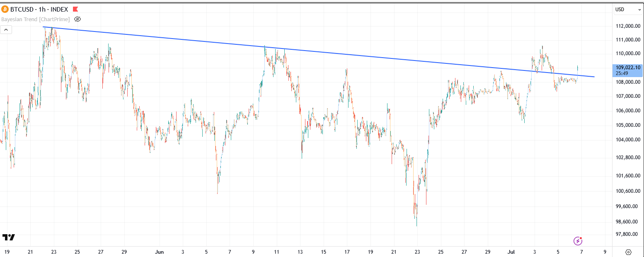The image size is (644, 257).
Task: Open the USD currency dropdown
Action: coord(627,10)
